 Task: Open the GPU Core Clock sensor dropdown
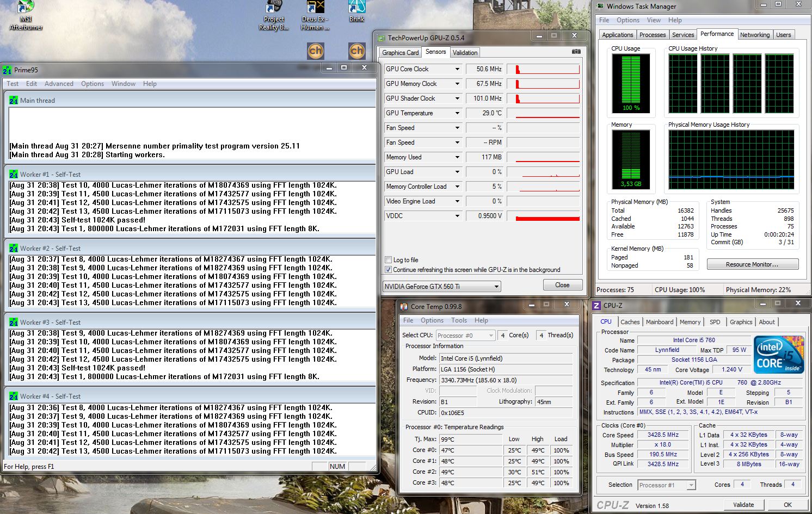tap(457, 69)
